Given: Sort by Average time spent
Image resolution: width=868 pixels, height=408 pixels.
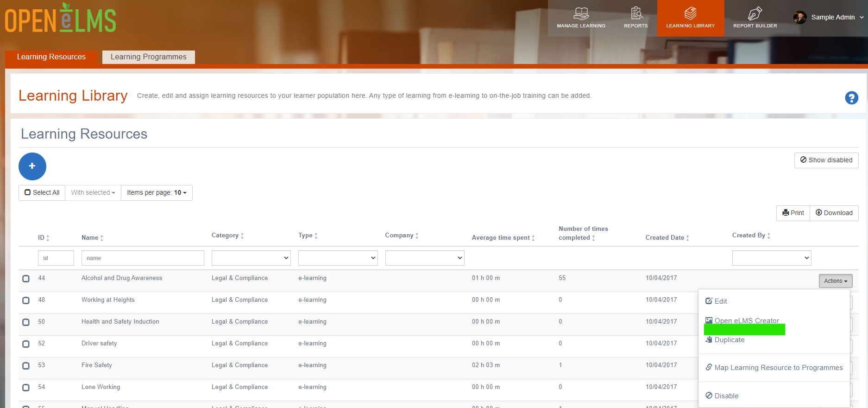Looking at the screenshot, I should (x=503, y=238).
